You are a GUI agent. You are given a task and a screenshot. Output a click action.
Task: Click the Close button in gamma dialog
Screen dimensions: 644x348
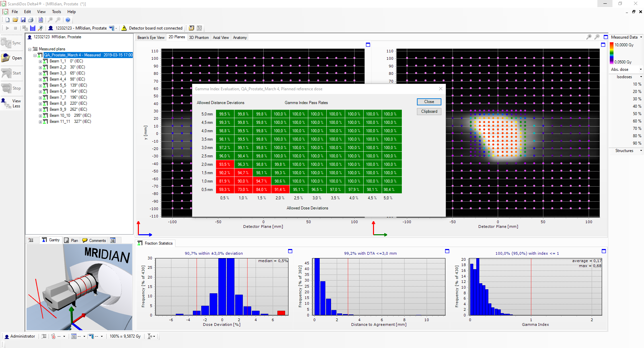tap(429, 102)
